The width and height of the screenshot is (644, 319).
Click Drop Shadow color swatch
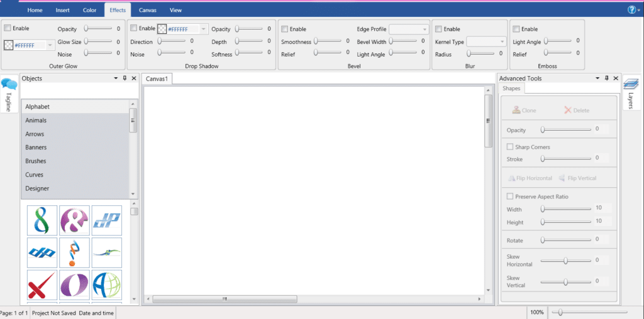[162, 29]
